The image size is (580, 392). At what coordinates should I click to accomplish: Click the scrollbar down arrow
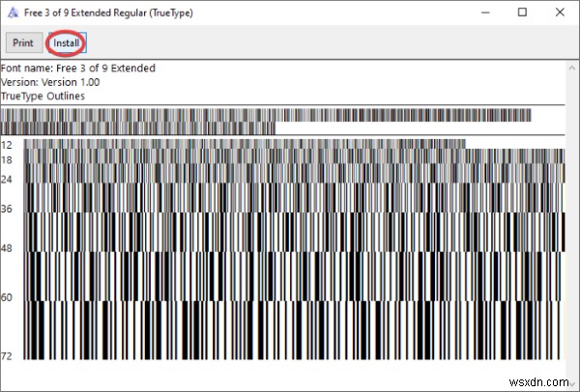click(x=572, y=382)
